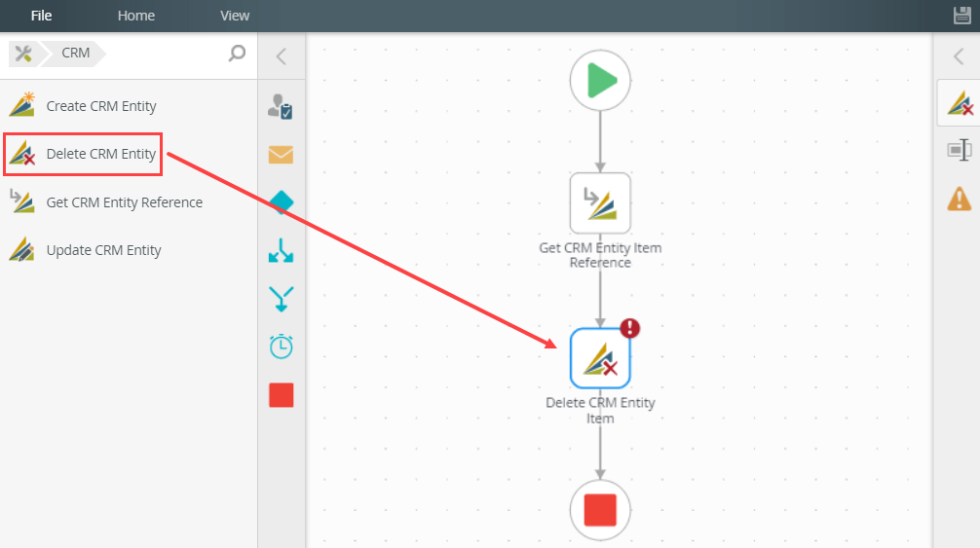Screen dimensions: 980x548
Task: Select Get CRM Entity Item Reference node
Action: point(600,202)
